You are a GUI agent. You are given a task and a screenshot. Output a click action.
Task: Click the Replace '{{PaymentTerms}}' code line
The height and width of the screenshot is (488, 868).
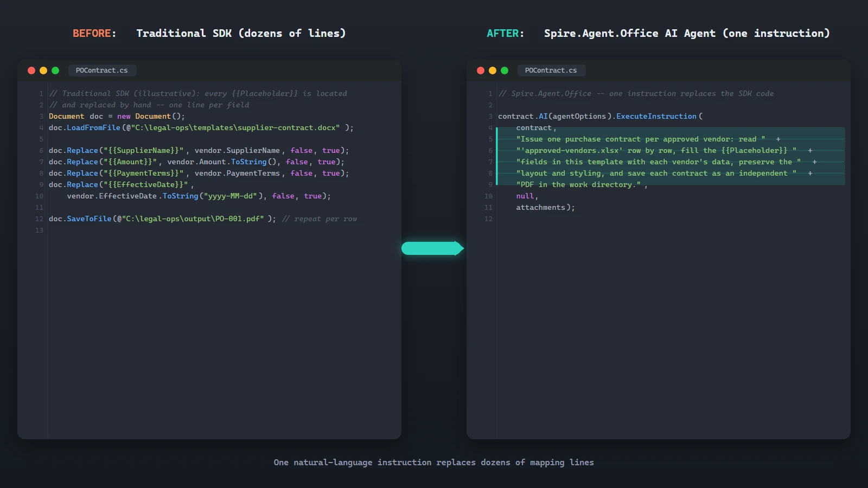click(x=199, y=174)
